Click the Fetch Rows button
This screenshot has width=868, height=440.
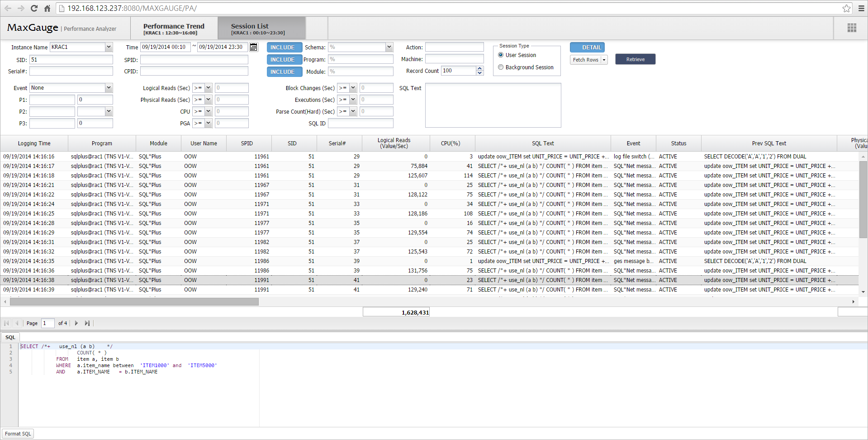585,60
